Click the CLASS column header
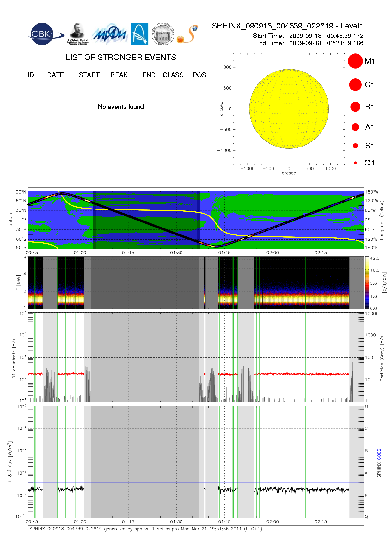Screen dimensions: 392x555 pos(173,75)
